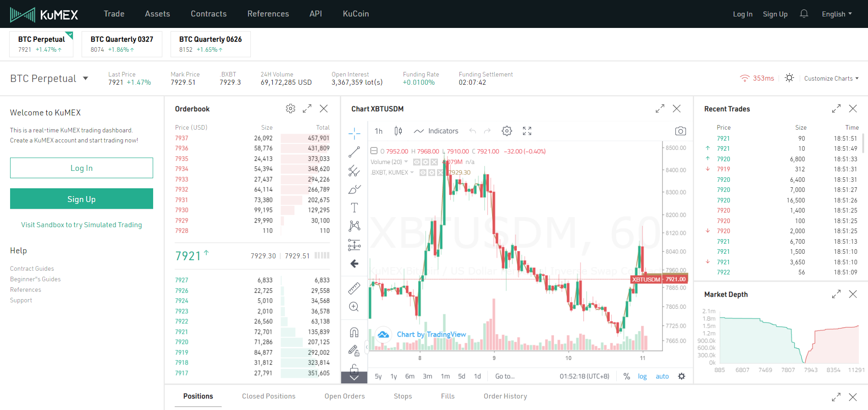Visit Sandbox to try Simulated Trading
The height and width of the screenshot is (410, 868).
tap(82, 225)
